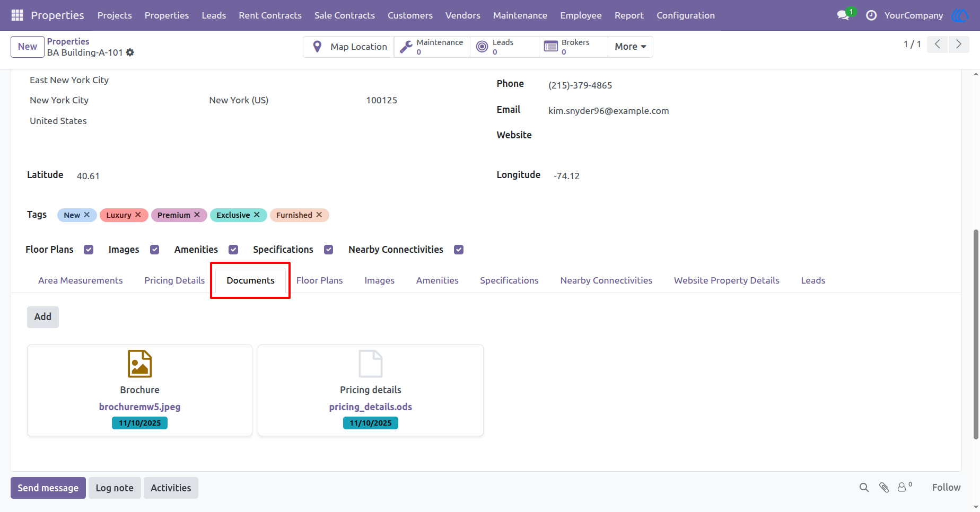Click the Maintenance wrench icon

click(406, 47)
